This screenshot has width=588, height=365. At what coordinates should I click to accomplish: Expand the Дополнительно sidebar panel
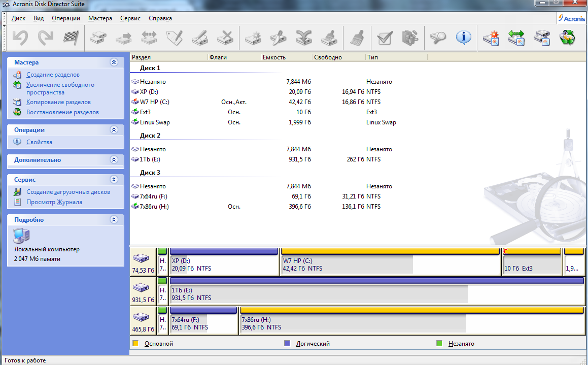click(x=114, y=160)
